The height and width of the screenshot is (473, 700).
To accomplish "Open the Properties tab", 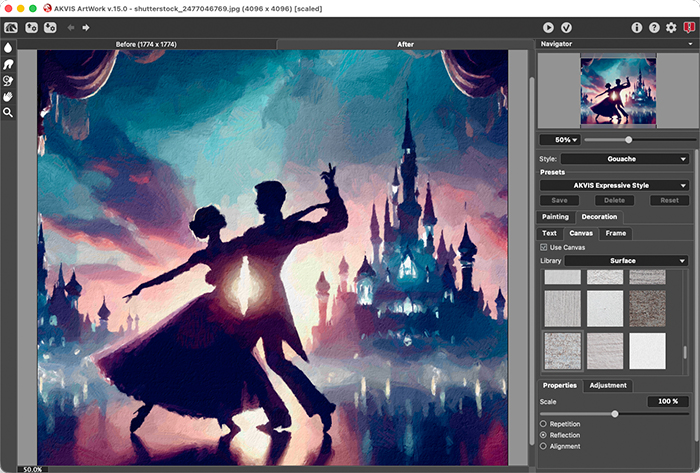I will (x=560, y=386).
